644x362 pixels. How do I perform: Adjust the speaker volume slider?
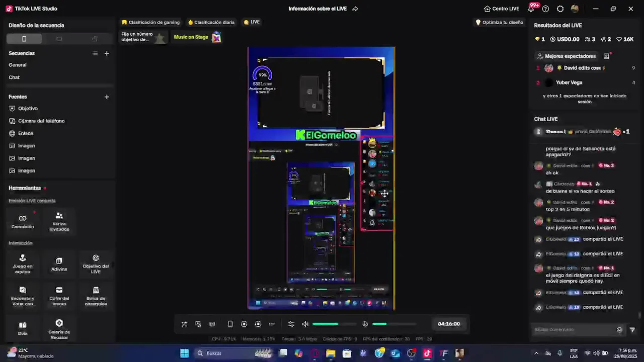click(334, 324)
